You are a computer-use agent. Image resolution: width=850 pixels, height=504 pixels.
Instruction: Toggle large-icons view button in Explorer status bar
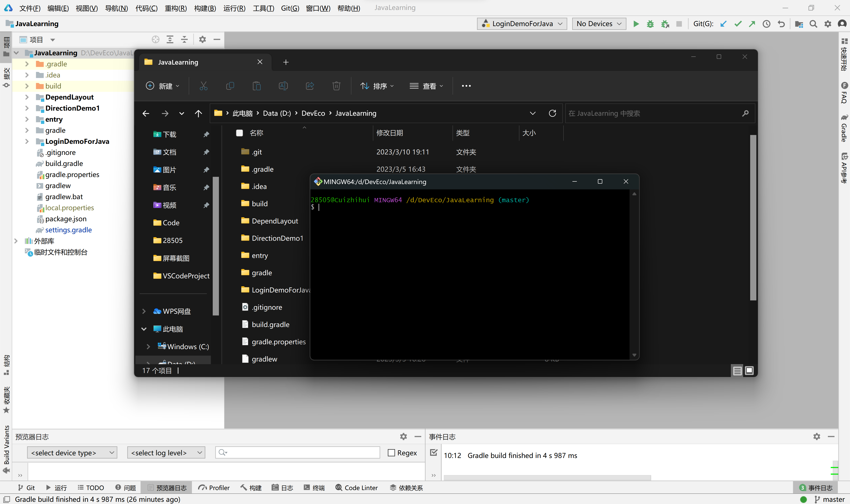tap(749, 371)
